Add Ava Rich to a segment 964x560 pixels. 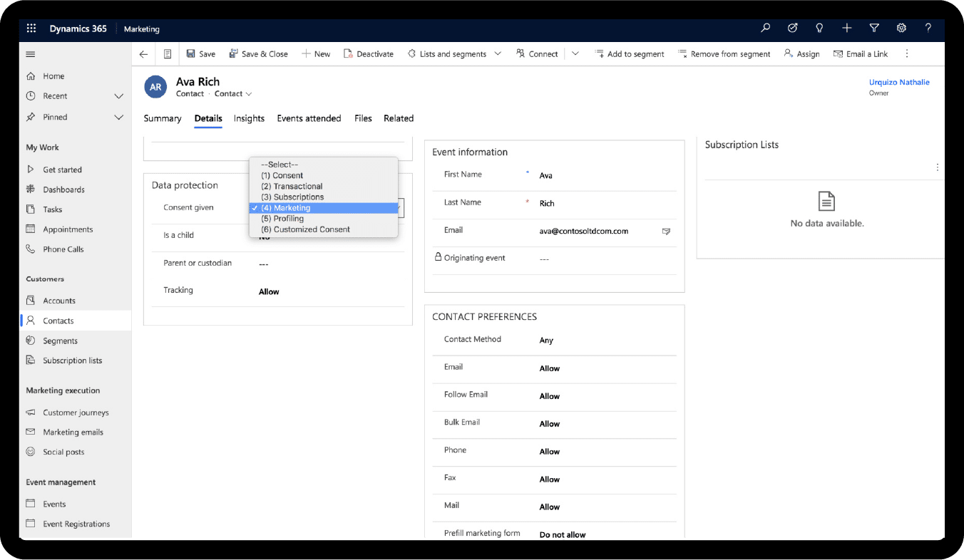pos(630,53)
